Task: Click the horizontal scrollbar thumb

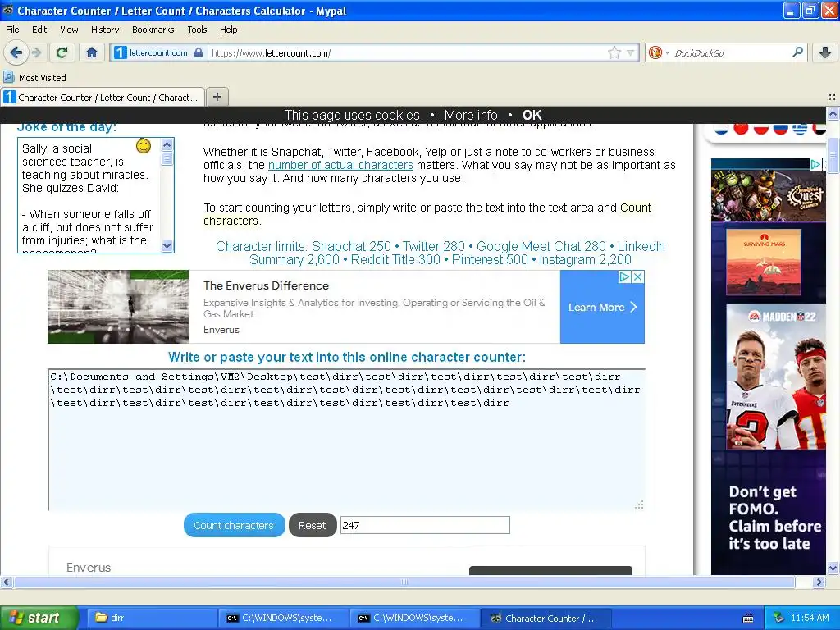Action: coord(404,582)
